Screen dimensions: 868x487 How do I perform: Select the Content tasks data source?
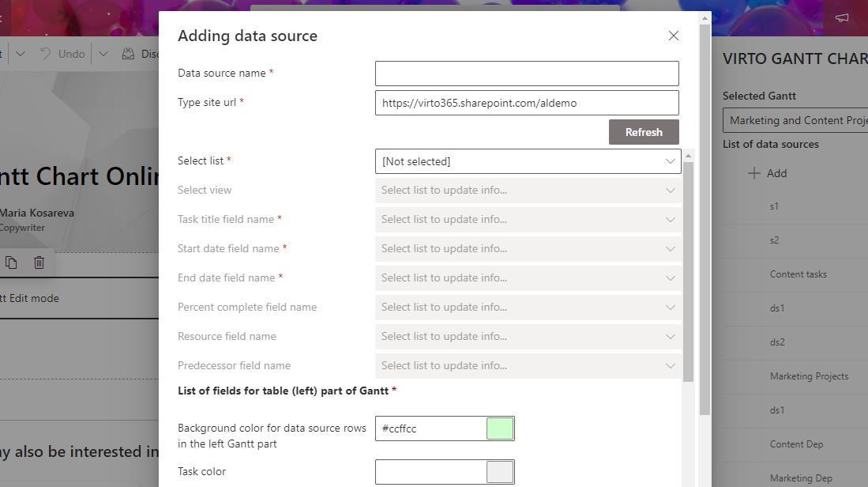click(x=800, y=274)
